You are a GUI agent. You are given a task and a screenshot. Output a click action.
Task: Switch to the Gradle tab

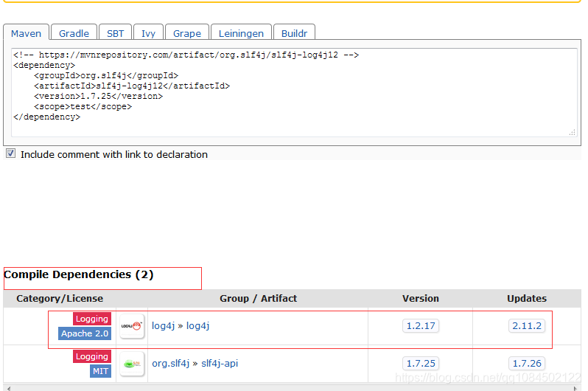[x=74, y=33]
